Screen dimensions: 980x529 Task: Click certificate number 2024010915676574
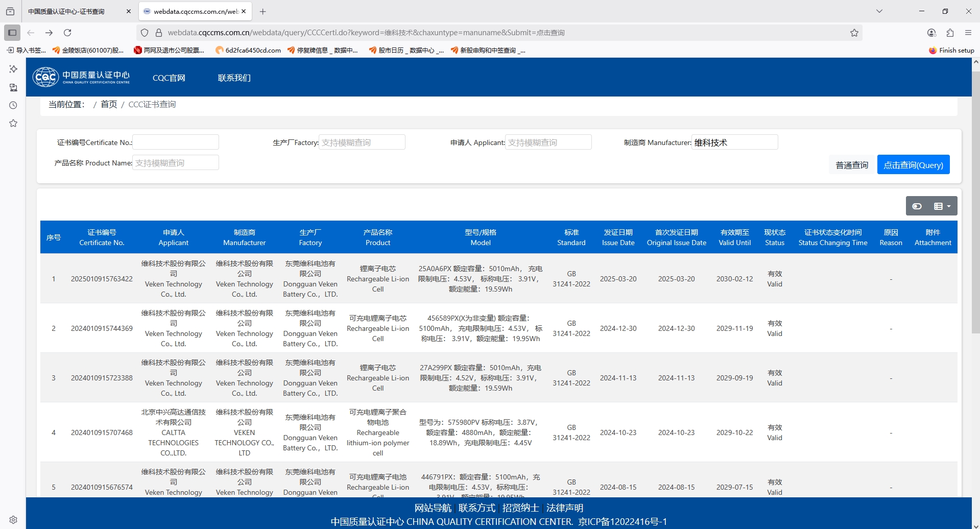coord(102,487)
